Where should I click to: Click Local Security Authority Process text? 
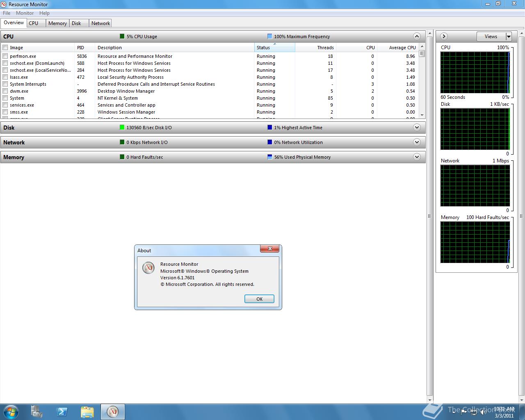click(x=130, y=77)
